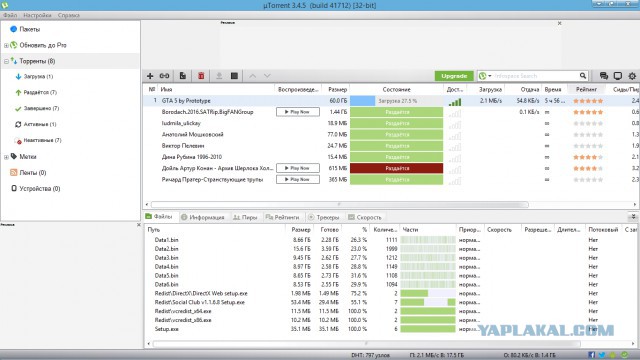Play Now for Borodach.2016 torrent
The width and height of the screenshot is (640, 360).
point(298,112)
